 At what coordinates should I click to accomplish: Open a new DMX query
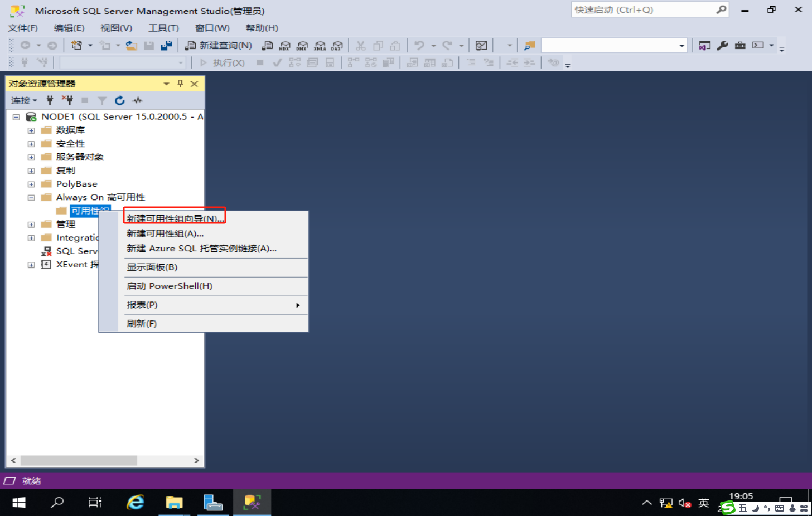point(302,46)
